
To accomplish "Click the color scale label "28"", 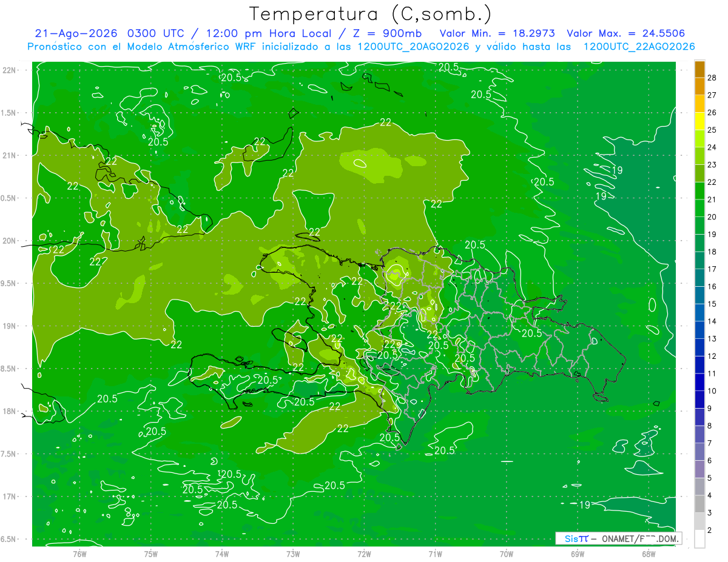I will [x=712, y=78].
